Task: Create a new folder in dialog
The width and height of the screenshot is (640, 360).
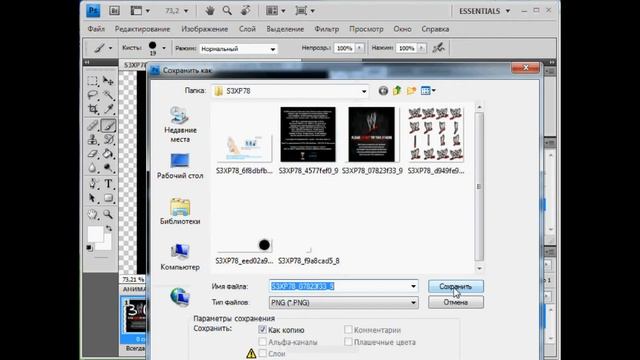Action: (x=411, y=91)
